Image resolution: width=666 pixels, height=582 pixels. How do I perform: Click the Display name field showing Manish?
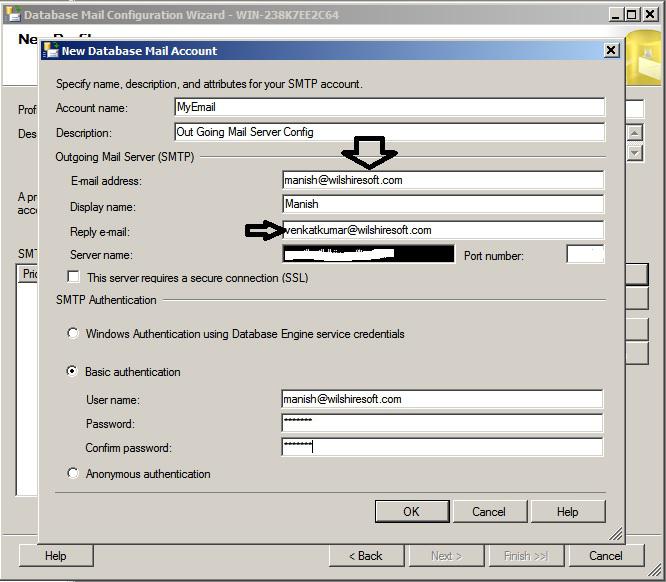click(443, 204)
